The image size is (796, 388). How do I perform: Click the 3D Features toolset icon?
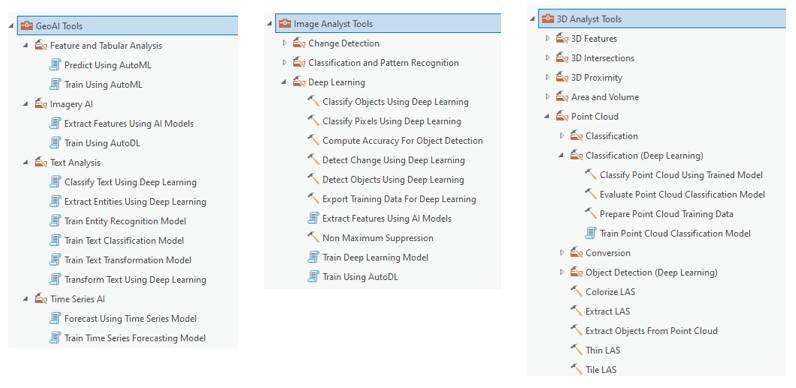coord(562,39)
